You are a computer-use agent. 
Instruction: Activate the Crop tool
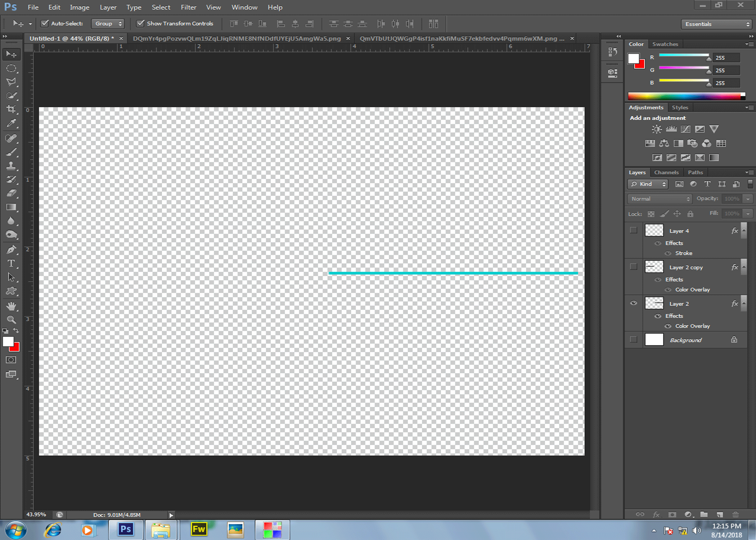11,109
